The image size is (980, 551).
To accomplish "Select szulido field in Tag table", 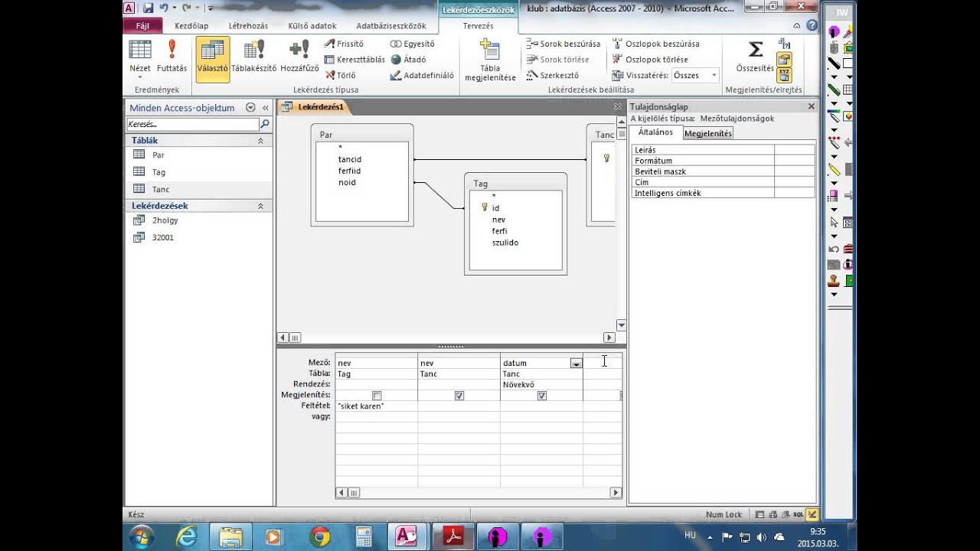I will [505, 243].
